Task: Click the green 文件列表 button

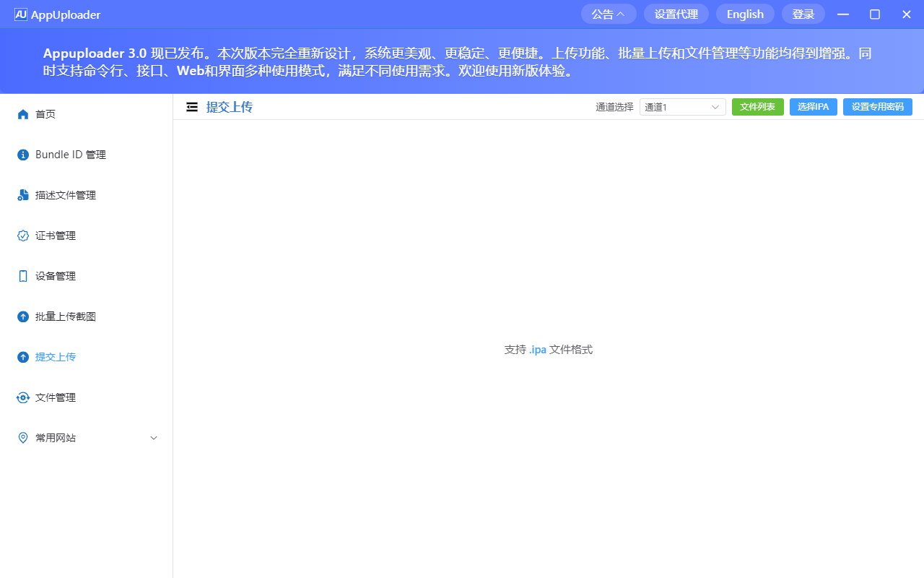Action: 757,106
